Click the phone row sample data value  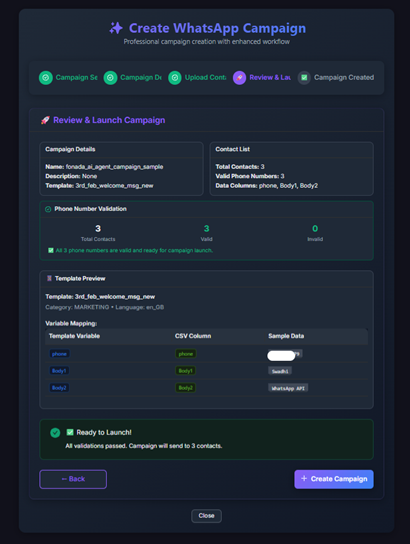pos(285,354)
